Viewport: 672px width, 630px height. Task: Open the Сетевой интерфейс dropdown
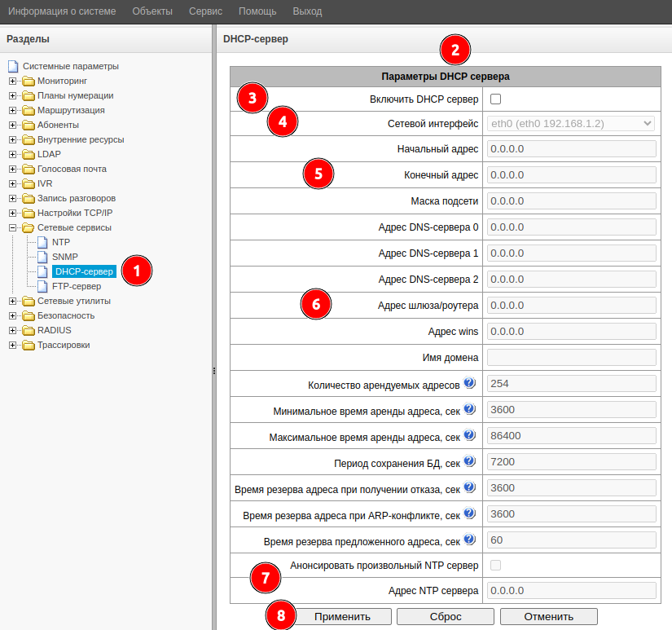[571, 123]
